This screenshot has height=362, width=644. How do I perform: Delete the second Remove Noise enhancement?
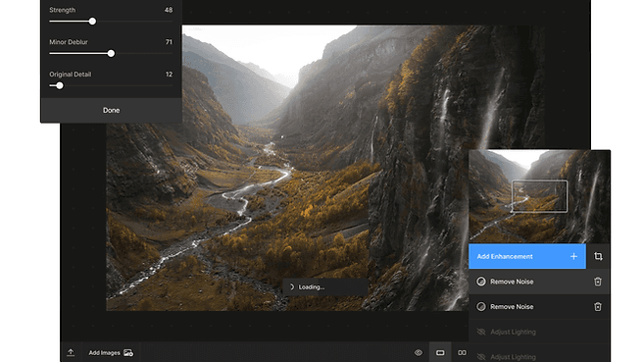[598, 306]
